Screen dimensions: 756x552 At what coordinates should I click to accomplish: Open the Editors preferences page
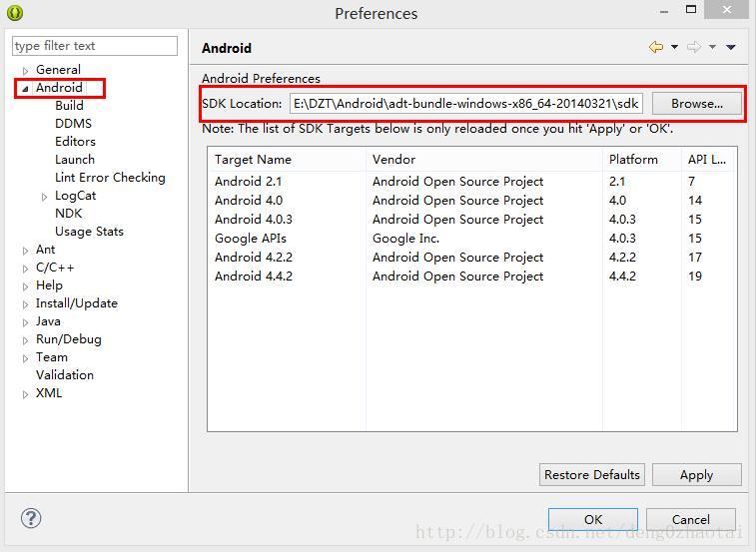[75, 142]
